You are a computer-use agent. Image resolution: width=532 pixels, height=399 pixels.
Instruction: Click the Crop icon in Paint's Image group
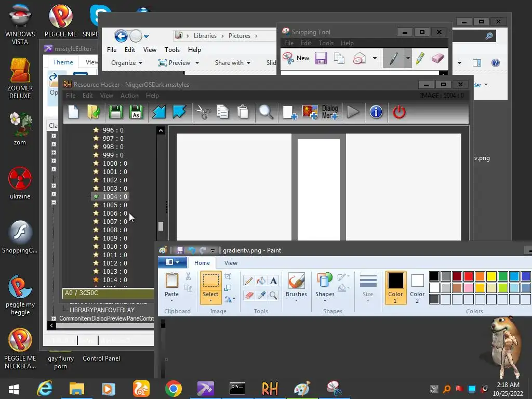(x=228, y=276)
